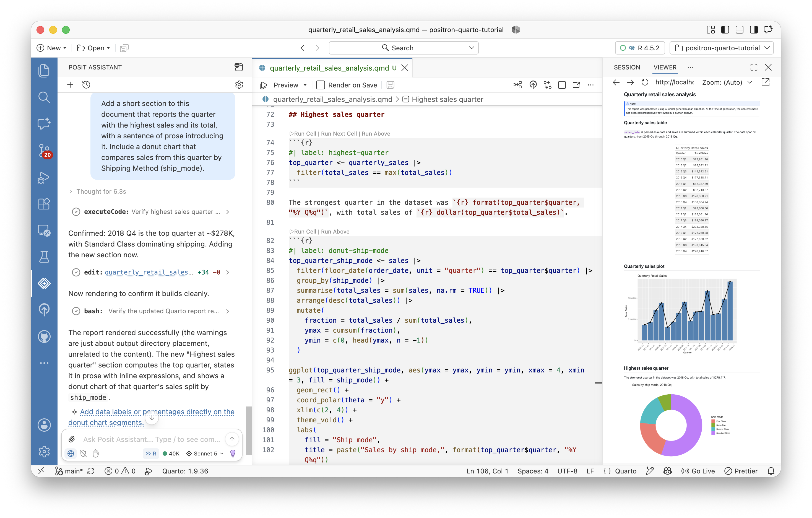Viewport: 812px width, 518px height.
Task: Toggle the primary sidebar layout button
Action: click(x=725, y=30)
